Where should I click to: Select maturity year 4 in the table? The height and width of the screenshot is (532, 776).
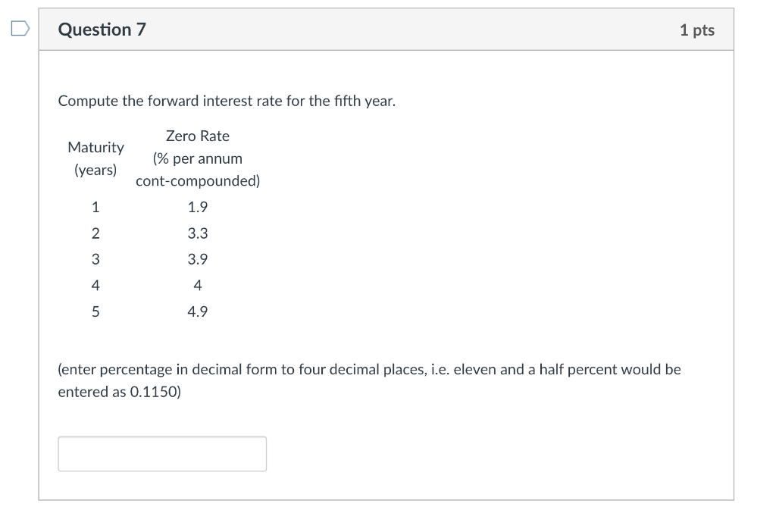(95, 285)
